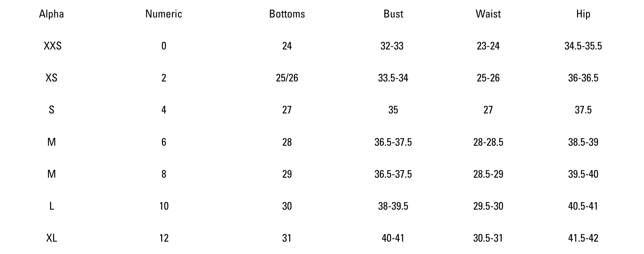Screen dimensions: 644x254
Task: Click the Alpha column header
Action: [51, 14]
